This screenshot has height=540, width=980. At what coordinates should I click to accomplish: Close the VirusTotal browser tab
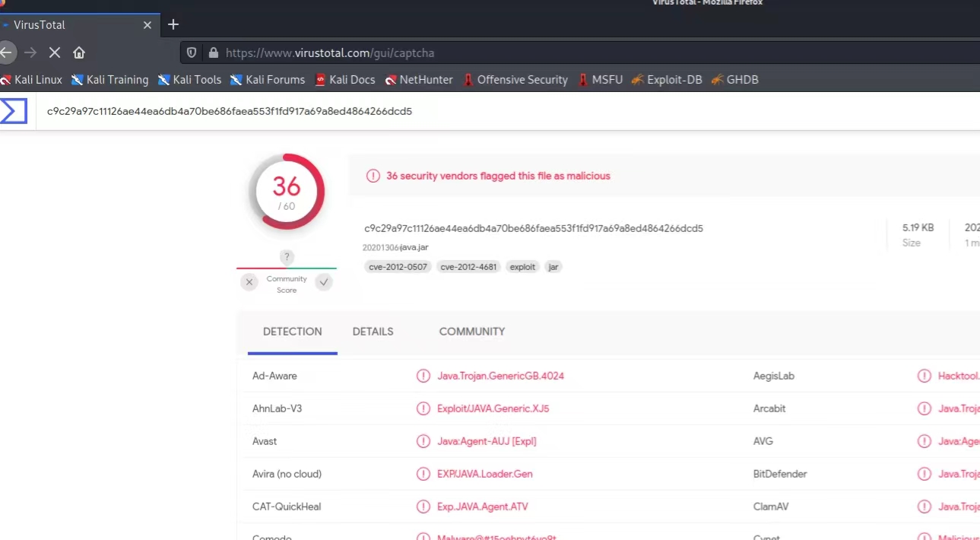[147, 25]
